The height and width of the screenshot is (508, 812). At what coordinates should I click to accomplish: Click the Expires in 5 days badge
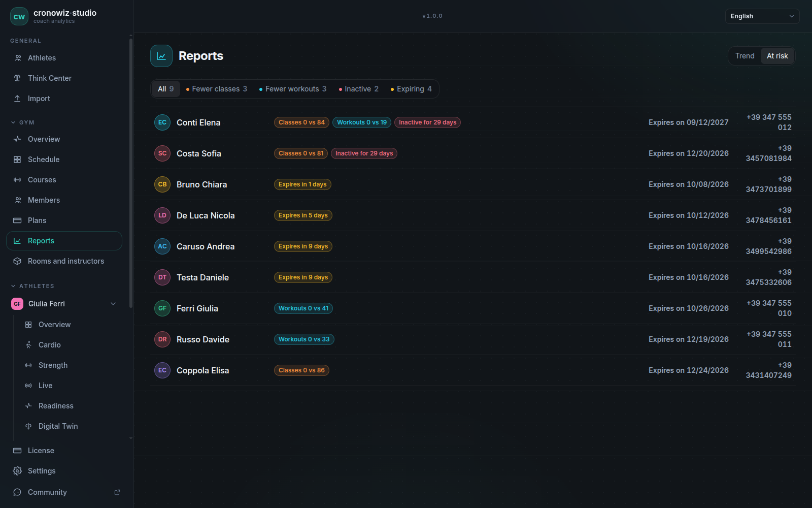coord(303,215)
